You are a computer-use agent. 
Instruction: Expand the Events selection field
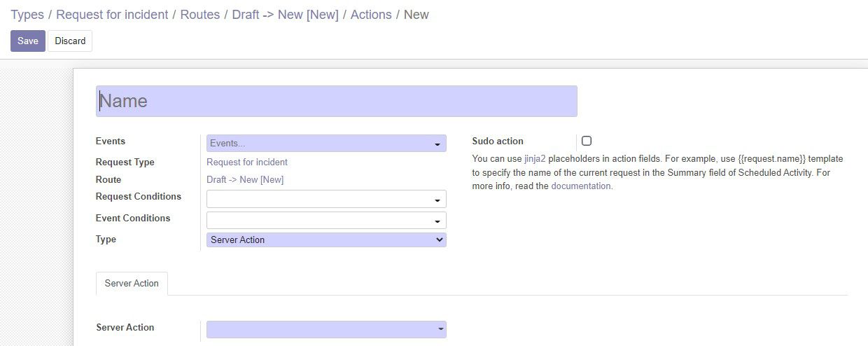click(326, 144)
